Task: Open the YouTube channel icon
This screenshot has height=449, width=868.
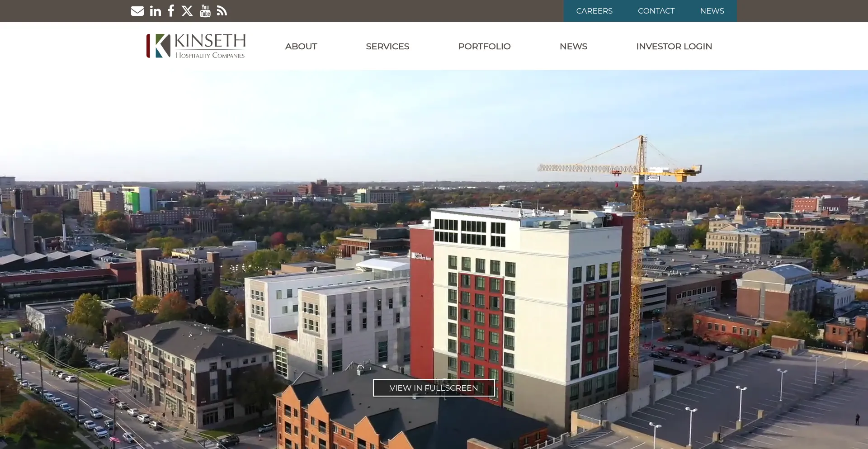Action: [x=205, y=11]
